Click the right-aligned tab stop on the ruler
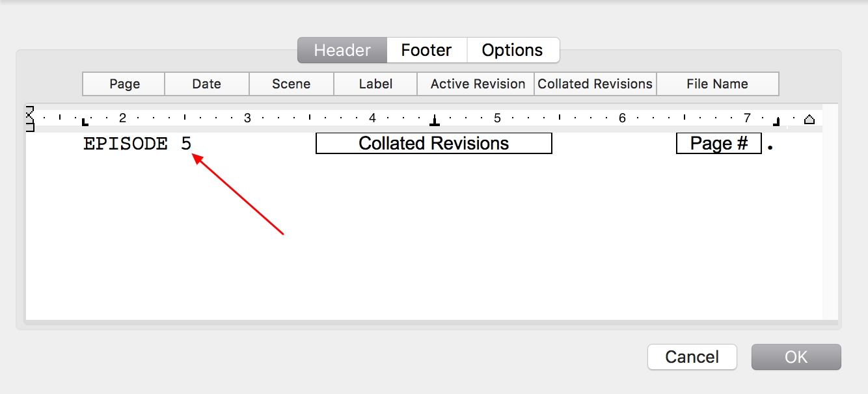Image resolution: width=868 pixels, height=394 pixels. pos(776,122)
